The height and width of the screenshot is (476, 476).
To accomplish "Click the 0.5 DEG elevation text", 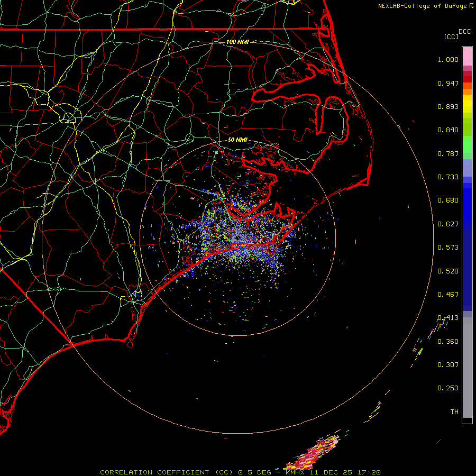I will tap(254, 472).
